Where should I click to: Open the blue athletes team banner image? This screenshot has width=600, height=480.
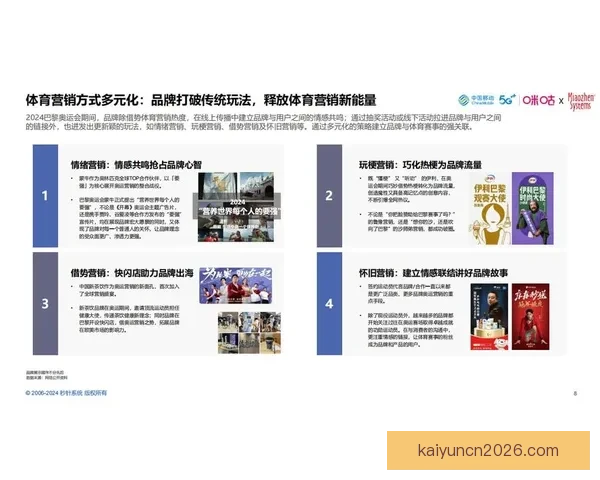236,286
